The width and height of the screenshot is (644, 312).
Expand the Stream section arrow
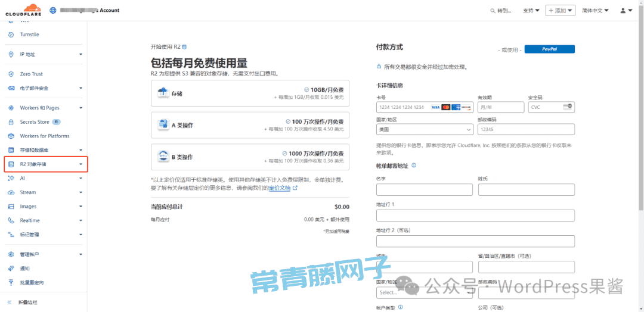click(81, 192)
